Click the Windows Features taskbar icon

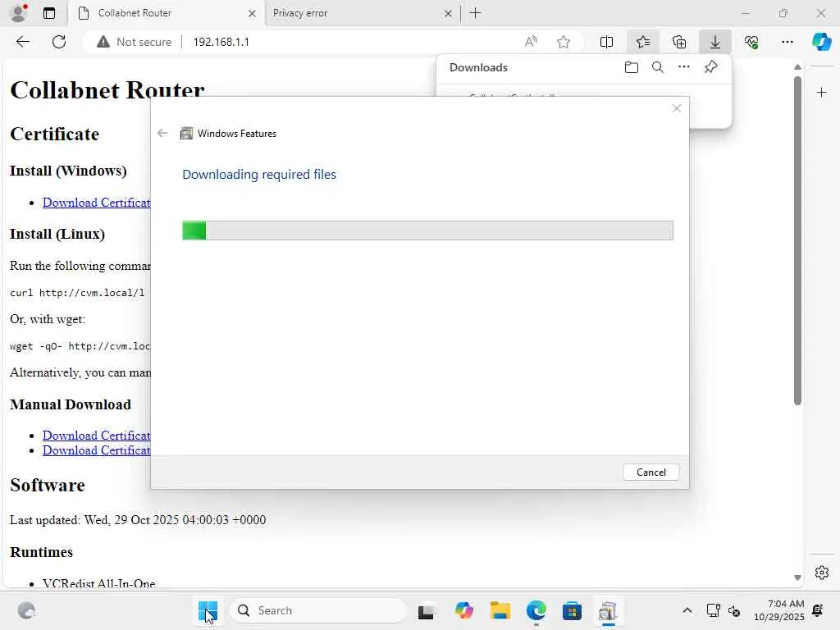(x=608, y=610)
